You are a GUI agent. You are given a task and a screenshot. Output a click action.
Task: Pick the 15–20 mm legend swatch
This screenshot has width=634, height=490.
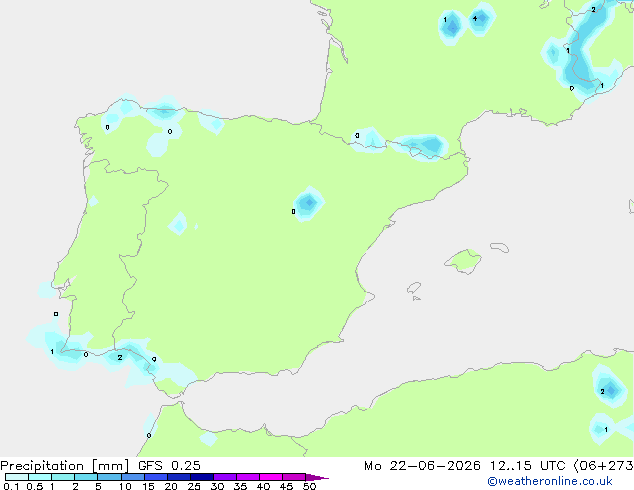(x=156, y=477)
